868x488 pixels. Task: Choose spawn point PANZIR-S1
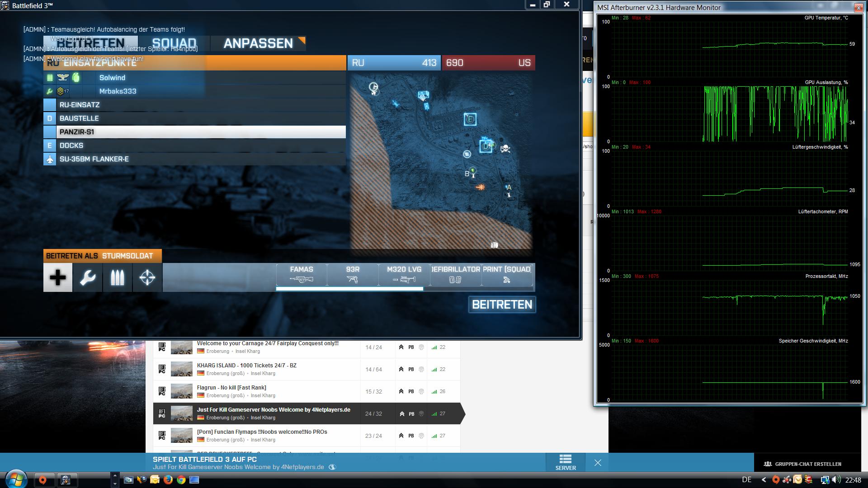click(194, 132)
